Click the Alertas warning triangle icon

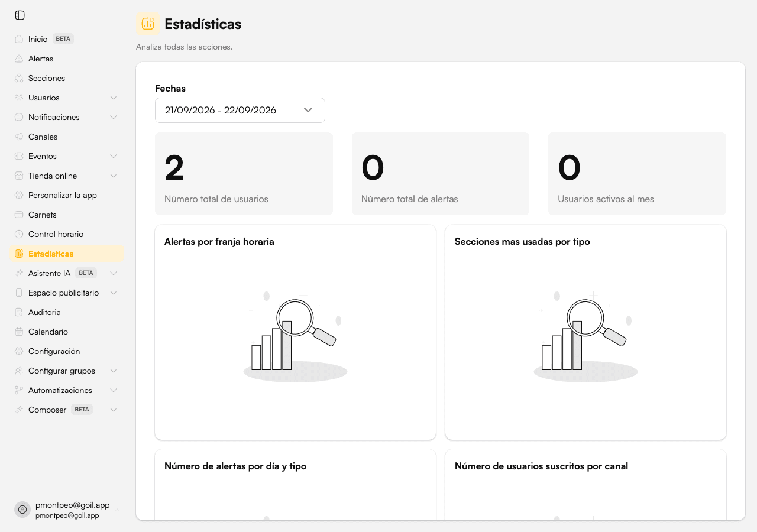[x=19, y=59]
